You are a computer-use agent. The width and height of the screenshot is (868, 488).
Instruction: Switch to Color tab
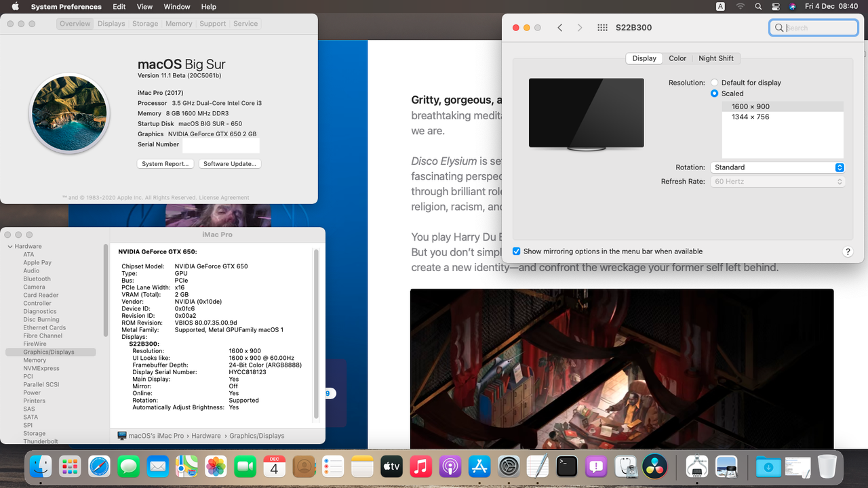(x=677, y=58)
